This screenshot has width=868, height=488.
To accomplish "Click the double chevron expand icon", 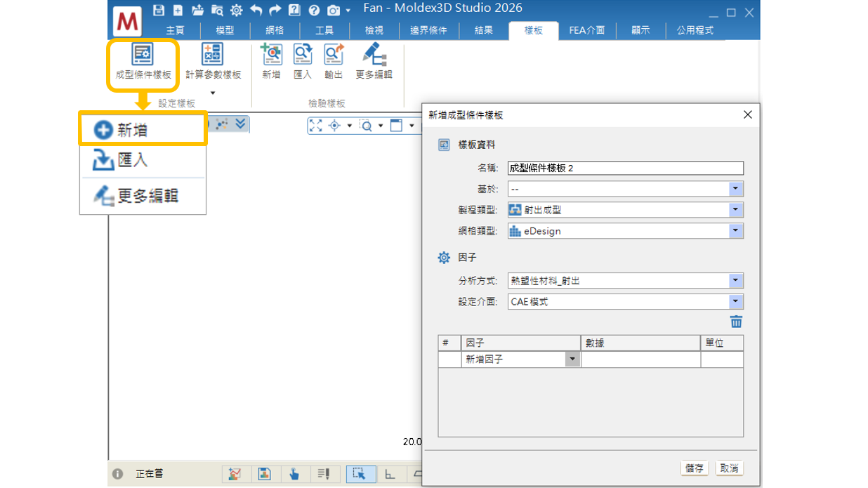I will (x=241, y=124).
